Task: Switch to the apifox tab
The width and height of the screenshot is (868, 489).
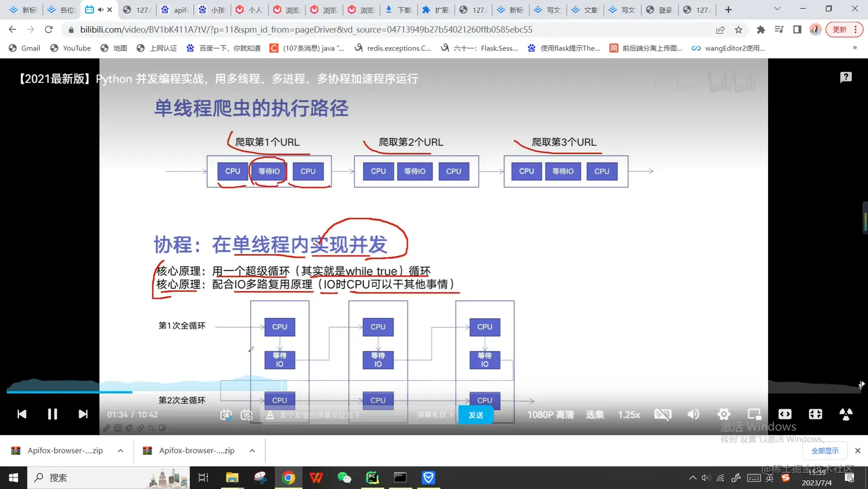Action: [175, 10]
